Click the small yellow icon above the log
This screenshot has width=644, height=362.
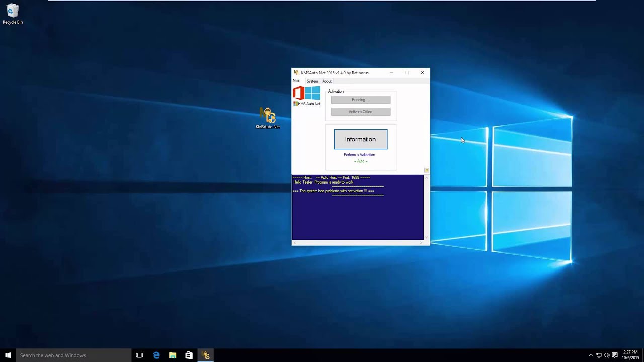point(426,170)
